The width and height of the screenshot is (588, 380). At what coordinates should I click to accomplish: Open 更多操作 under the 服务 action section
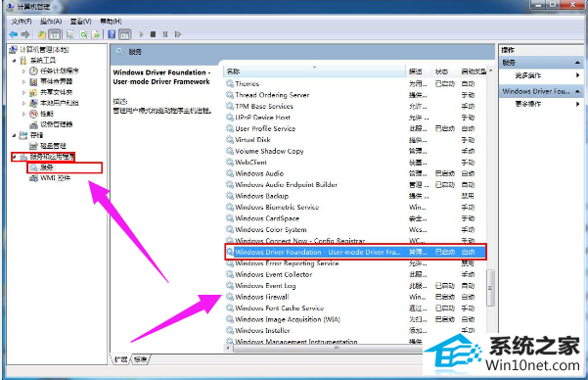point(528,75)
